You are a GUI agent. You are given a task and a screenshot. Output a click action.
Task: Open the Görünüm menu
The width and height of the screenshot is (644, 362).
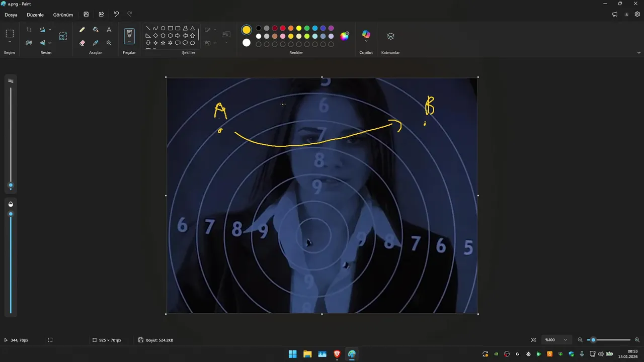(x=63, y=15)
